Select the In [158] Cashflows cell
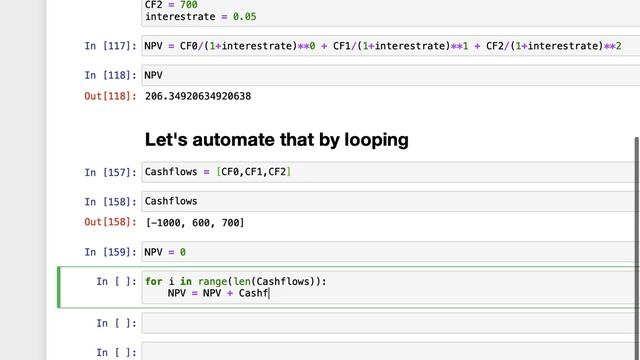Viewport: 640px width, 360px height. [391, 201]
